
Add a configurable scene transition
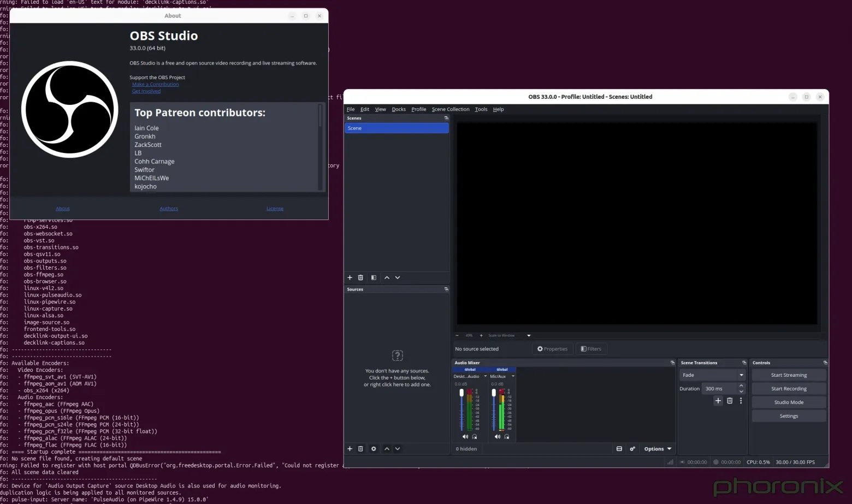click(x=718, y=401)
